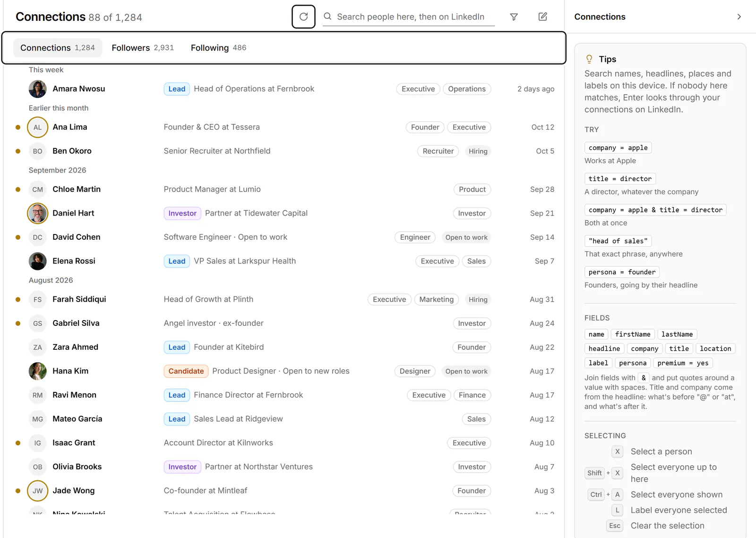756x538 pixels.
Task: Try the '"head of sales"' example query
Action: point(618,241)
